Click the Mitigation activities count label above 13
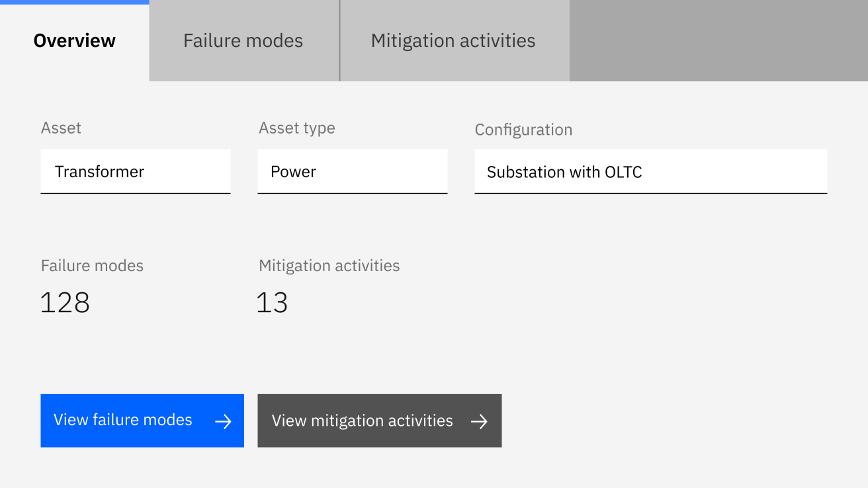Image resolution: width=868 pixels, height=488 pixels. pyautogui.click(x=329, y=266)
